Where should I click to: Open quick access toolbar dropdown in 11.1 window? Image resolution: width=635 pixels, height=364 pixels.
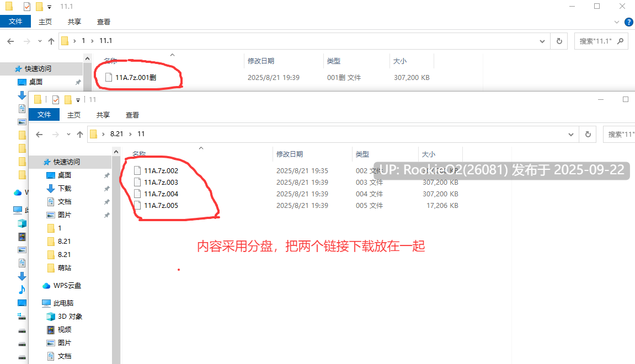coord(49,7)
